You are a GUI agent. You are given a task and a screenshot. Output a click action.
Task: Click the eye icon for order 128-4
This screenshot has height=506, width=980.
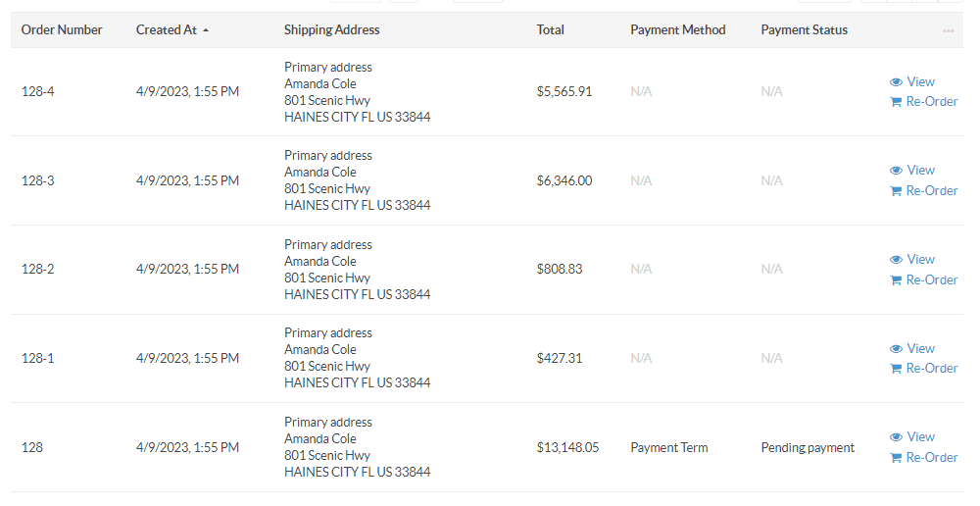pos(896,82)
